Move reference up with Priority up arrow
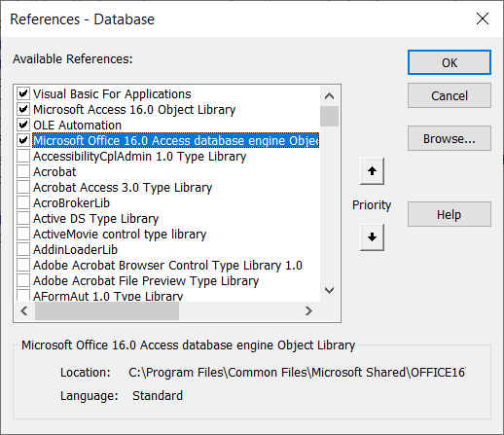The image size is (504, 435). tap(372, 171)
